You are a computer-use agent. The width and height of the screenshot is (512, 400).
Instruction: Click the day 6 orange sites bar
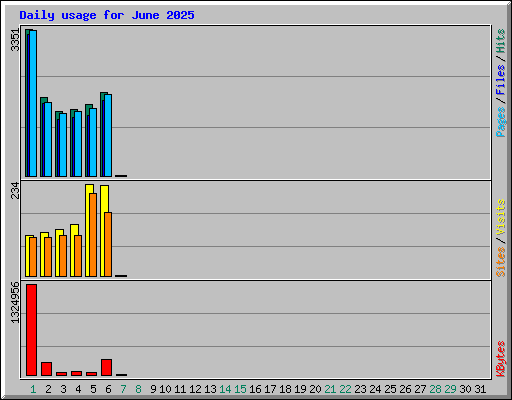pyautogui.click(x=108, y=244)
